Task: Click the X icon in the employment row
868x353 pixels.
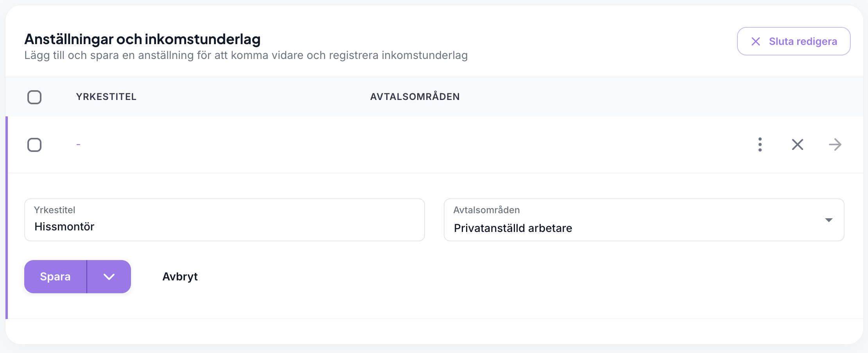Action: (797, 144)
